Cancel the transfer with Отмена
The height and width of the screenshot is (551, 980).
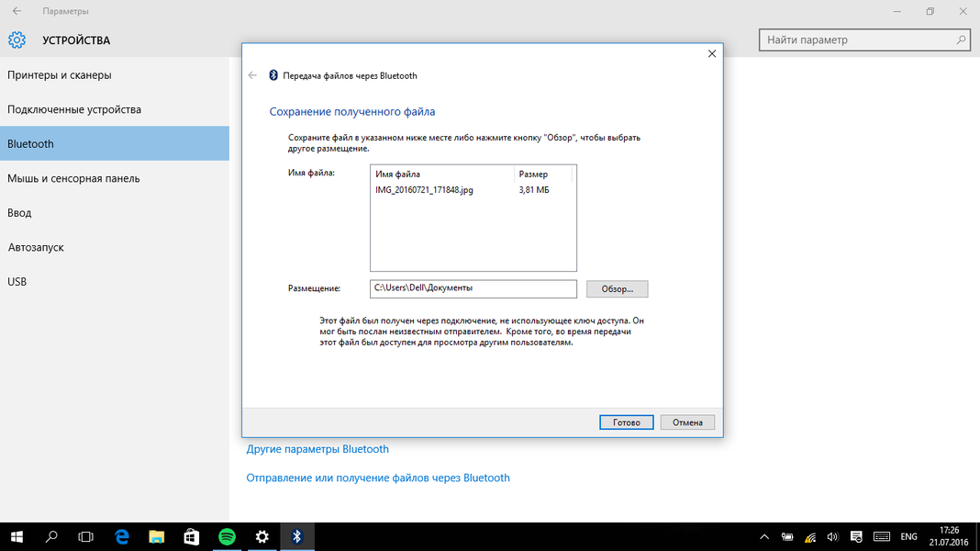coord(687,422)
